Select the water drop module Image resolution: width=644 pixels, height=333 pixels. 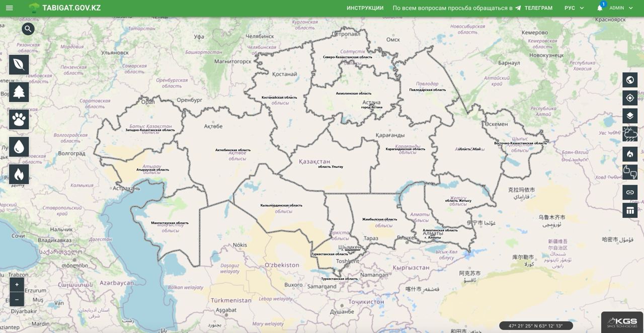pos(19,147)
